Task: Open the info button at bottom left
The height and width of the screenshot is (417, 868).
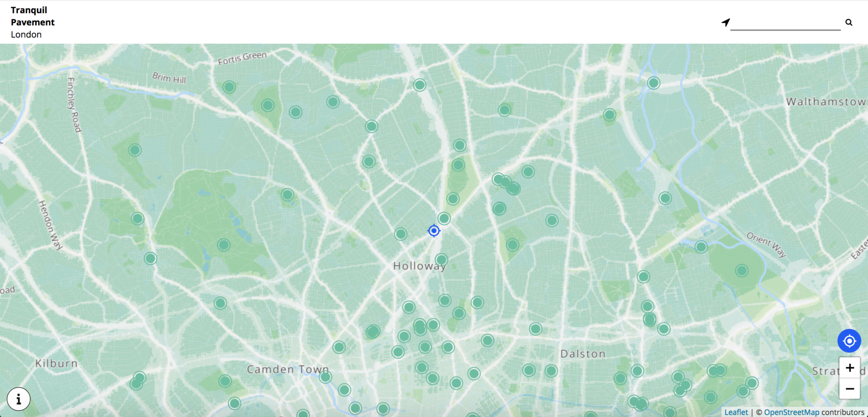Action: (x=19, y=399)
